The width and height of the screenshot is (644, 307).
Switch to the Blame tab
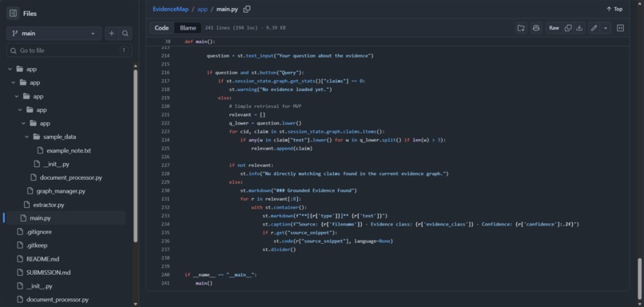click(x=188, y=28)
